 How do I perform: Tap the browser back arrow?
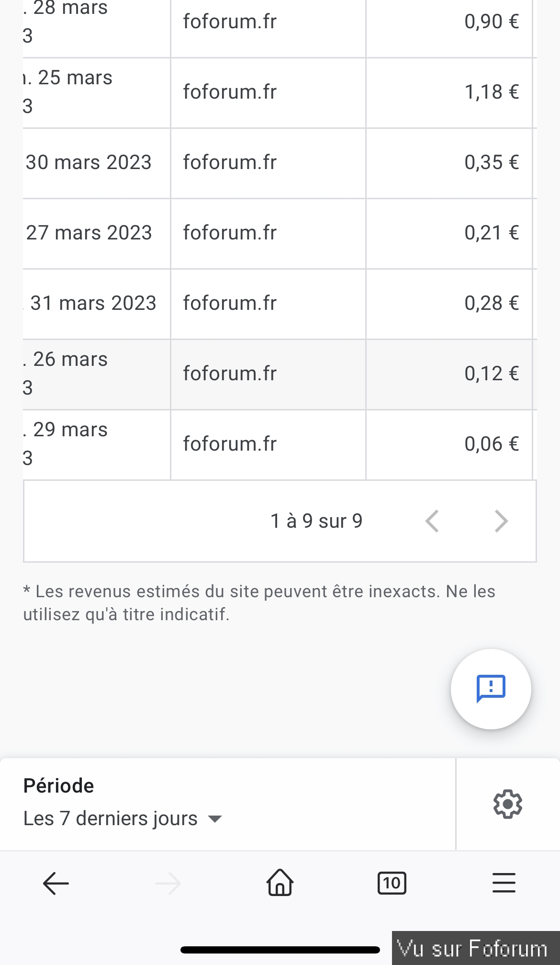(56, 883)
